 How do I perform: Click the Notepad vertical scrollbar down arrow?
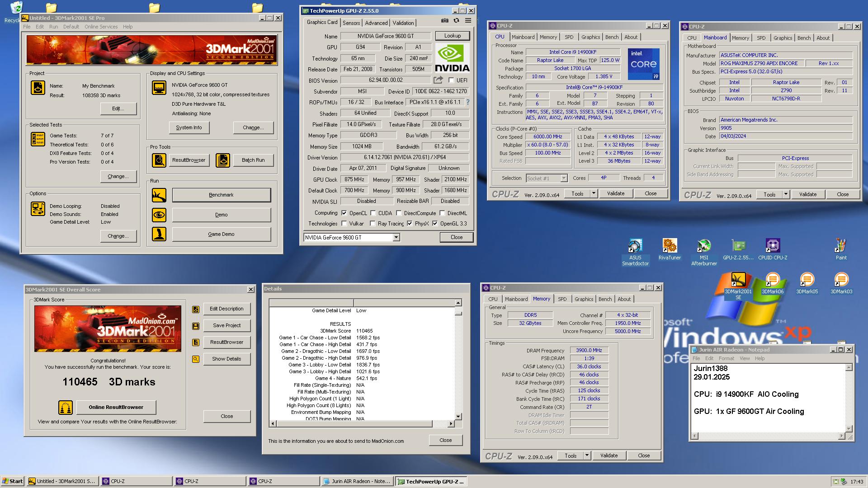(x=849, y=429)
